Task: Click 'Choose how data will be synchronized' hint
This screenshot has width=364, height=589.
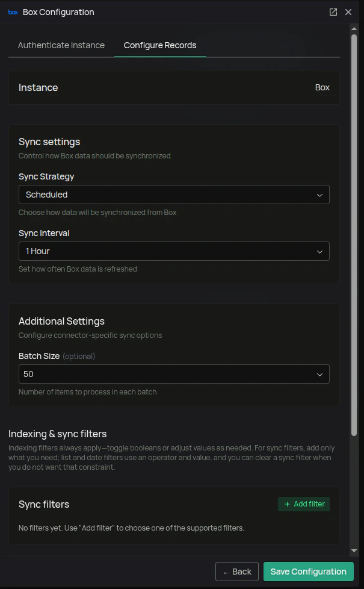Action: [x=97, y=212]
